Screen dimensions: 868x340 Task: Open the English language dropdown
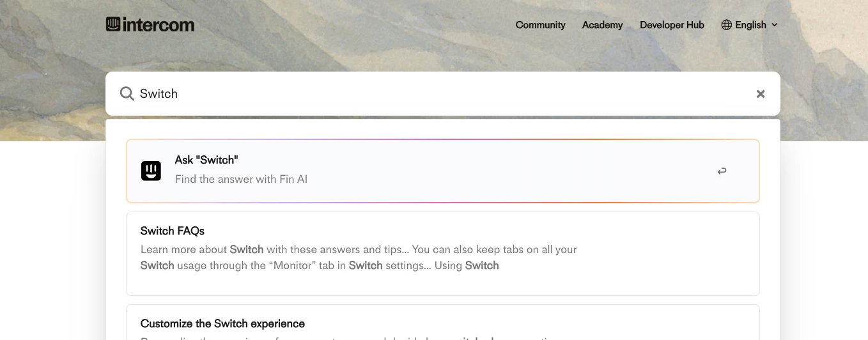point(749,25)
